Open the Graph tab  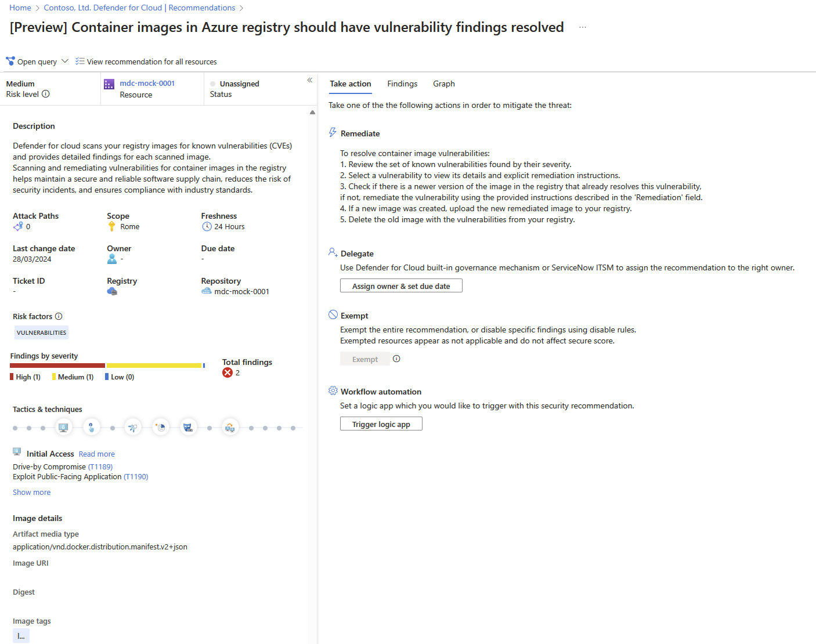point(443,84)
